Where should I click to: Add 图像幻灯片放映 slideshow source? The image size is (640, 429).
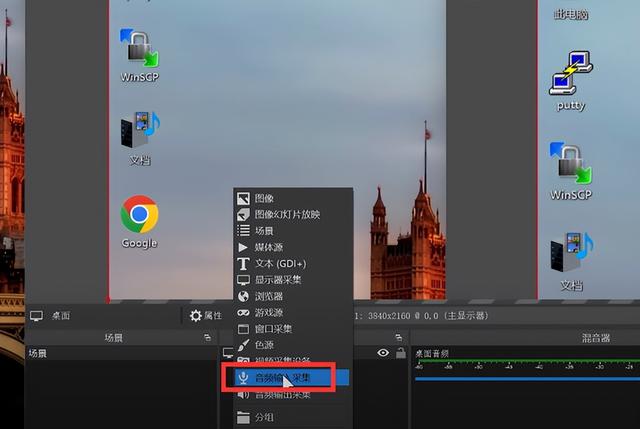[293, 215]
